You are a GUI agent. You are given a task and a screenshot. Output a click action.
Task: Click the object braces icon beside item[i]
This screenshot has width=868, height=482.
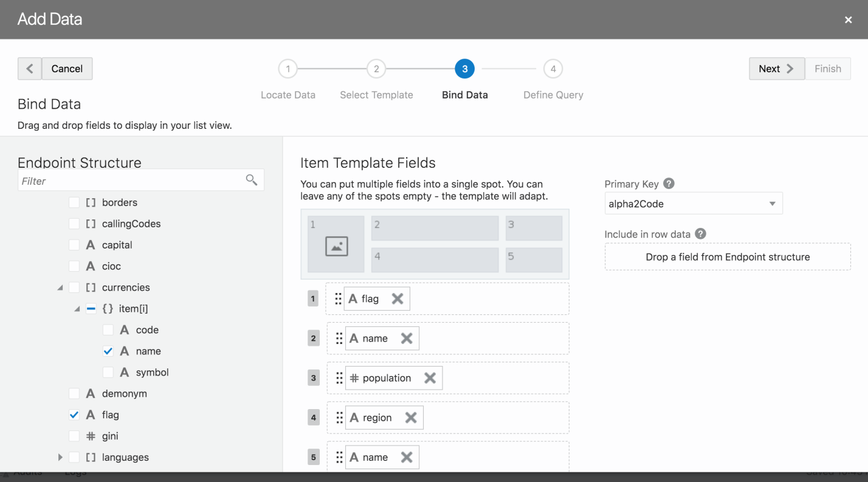click(x=108, y=309)
